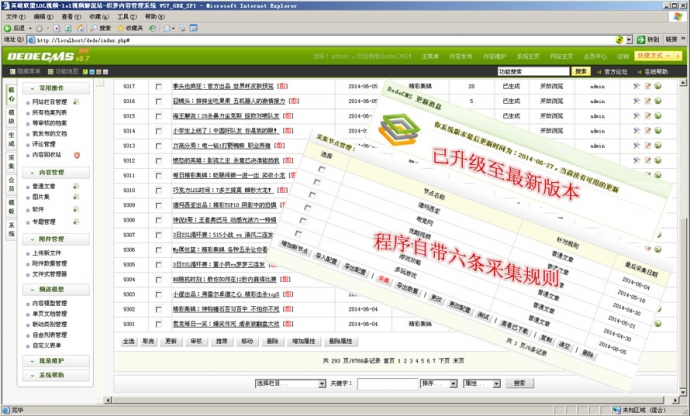The height and width of the screenshot is (416, 690).
Task: Click the attribute tool icon in row 9317
Action: click(636, 86)
